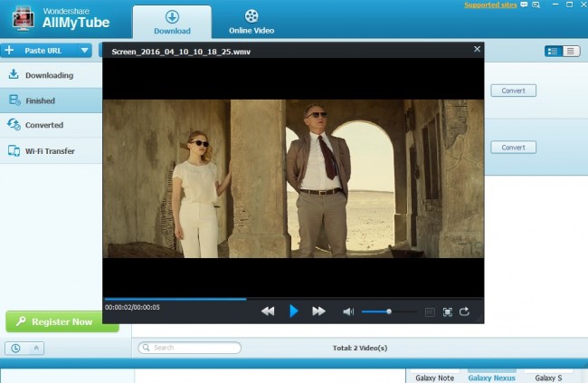Click the player time display 00:00:02/00:00:05

pyautogui.click(x=132, y=307)
